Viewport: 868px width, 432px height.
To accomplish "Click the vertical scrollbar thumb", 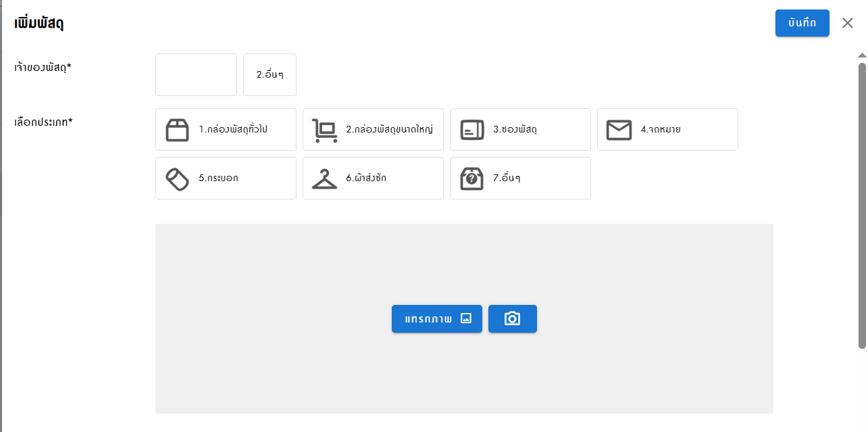I will pos(862,203).
